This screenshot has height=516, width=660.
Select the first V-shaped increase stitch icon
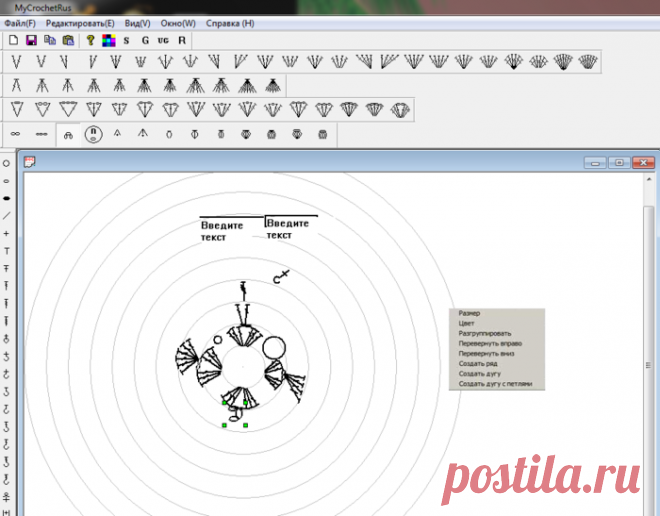[16, 62]
